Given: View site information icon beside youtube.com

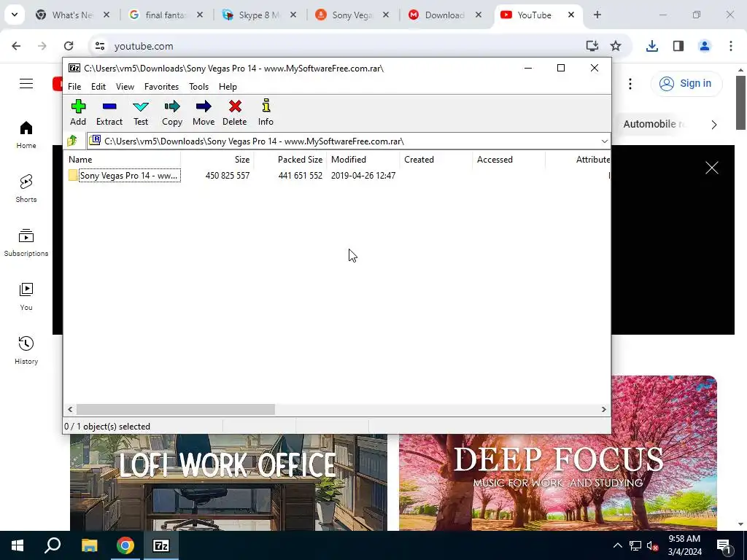Looking at the screenshot, I should [99, 46].
